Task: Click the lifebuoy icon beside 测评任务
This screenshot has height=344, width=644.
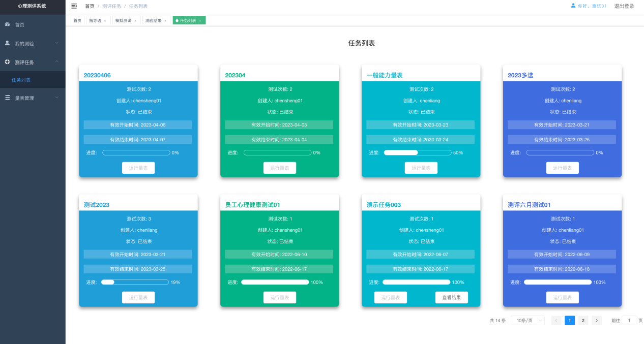Action: [x=7, y=62]
